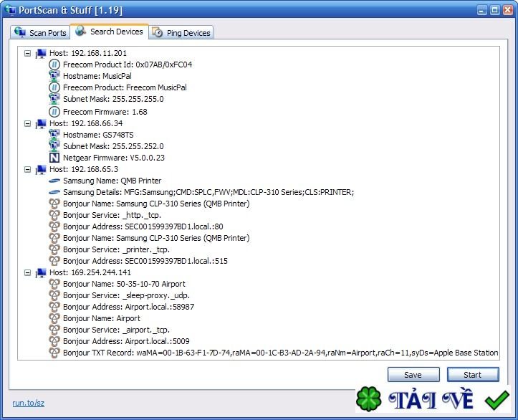Screen dimensions: 518x420
Task: Click computer icon of host 169.254.244.141
Action: (41, 272)
